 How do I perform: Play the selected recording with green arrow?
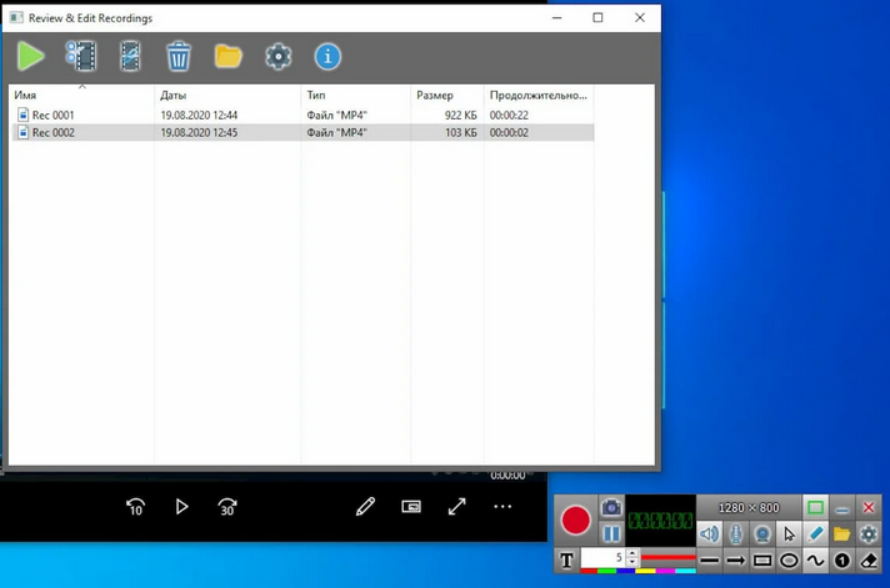coord(31,56)
